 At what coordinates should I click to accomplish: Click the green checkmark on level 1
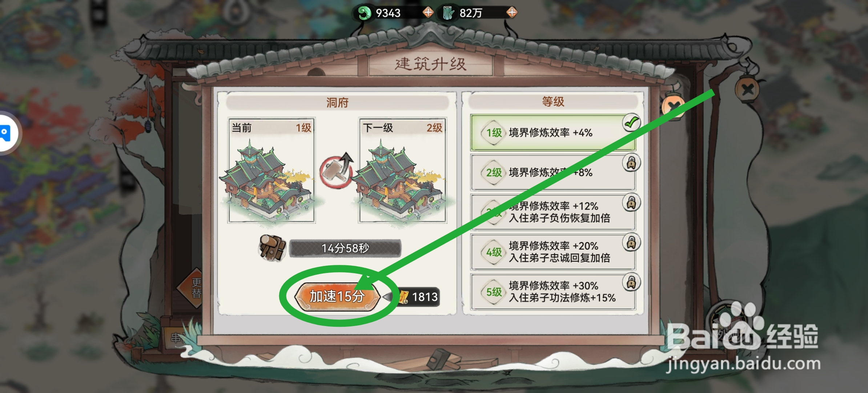[631, 123]
